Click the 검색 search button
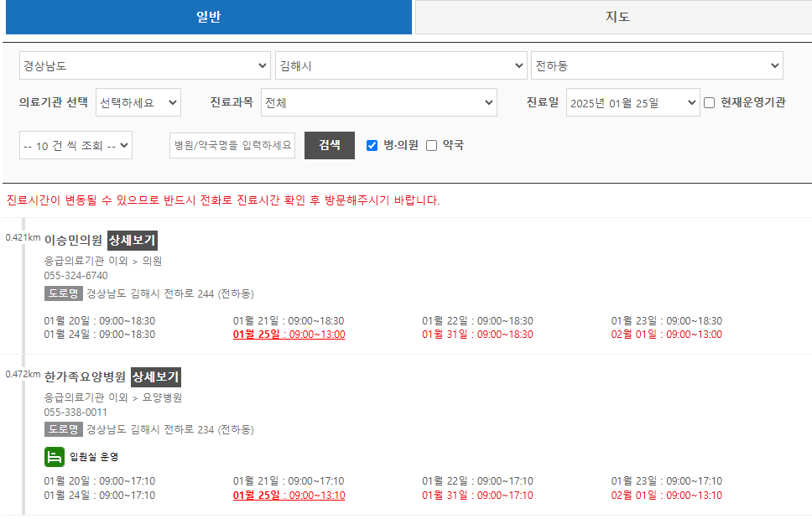 [330, 145]
